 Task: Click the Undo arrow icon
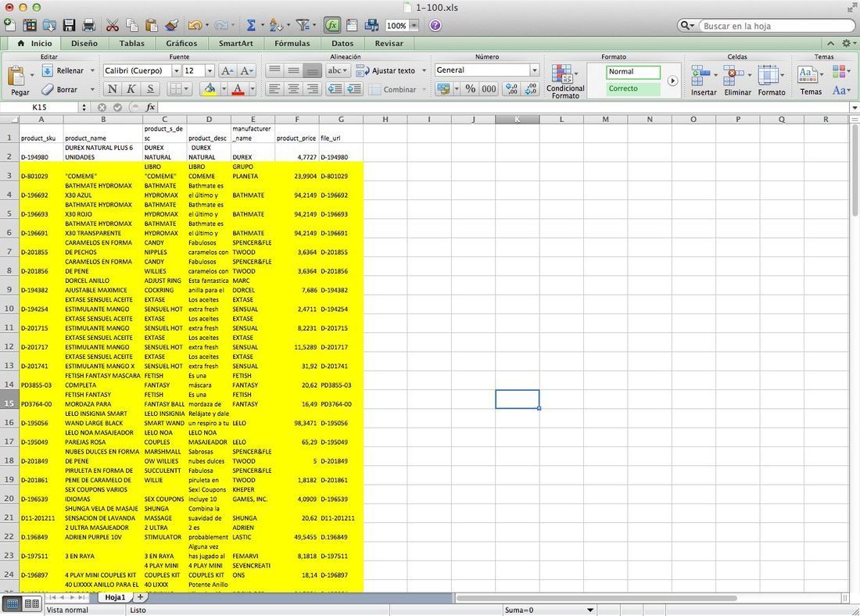tap(195, 25)
